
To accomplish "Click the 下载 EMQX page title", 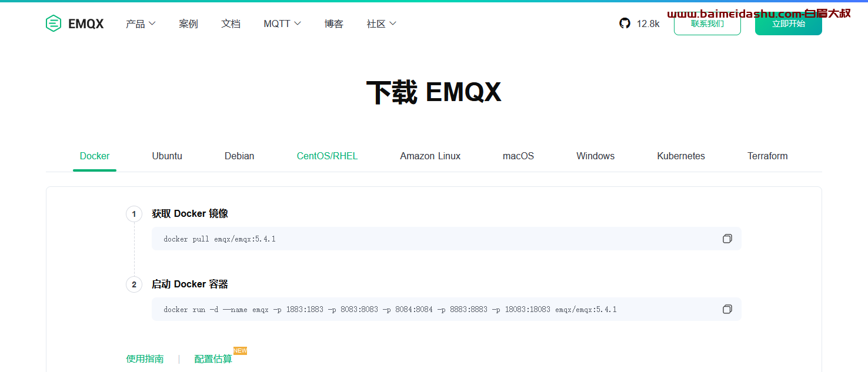I will click(x=434, y=92).
